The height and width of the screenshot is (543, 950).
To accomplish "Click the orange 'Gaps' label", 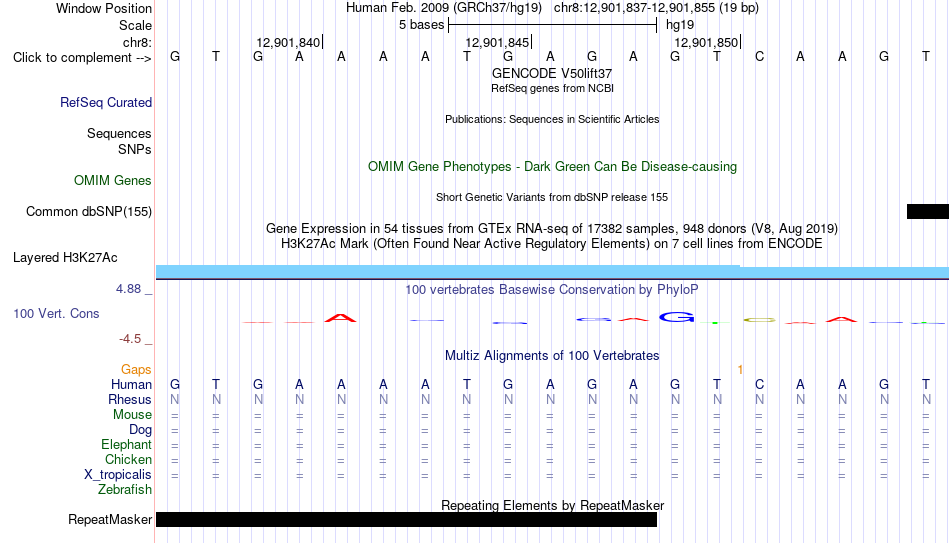I will coord(136,370).
